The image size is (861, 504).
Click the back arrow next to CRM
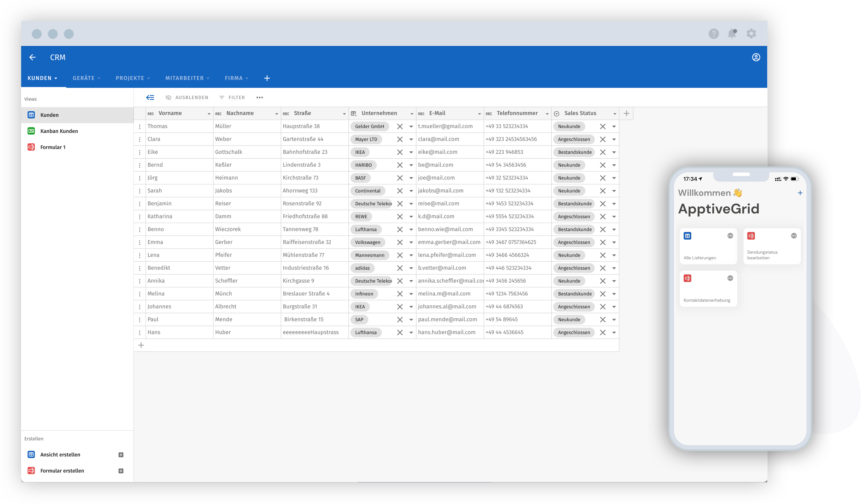pyautogui.click(x=33, y=57)
